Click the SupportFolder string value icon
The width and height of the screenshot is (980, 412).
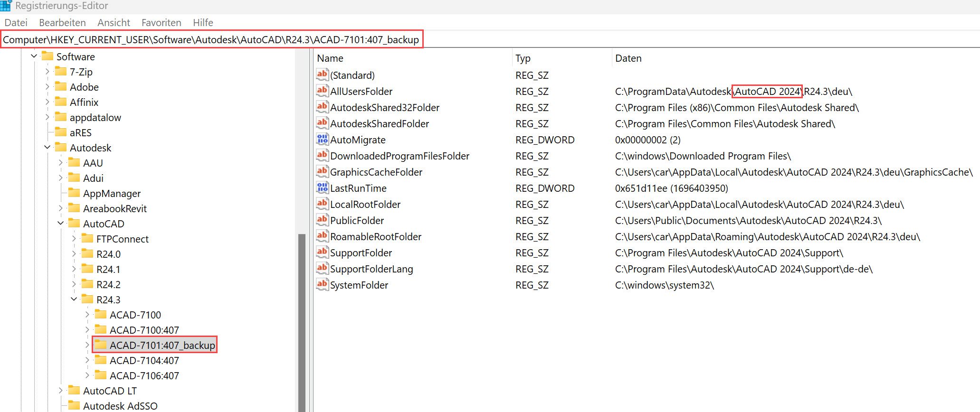[x=322, y=252]
